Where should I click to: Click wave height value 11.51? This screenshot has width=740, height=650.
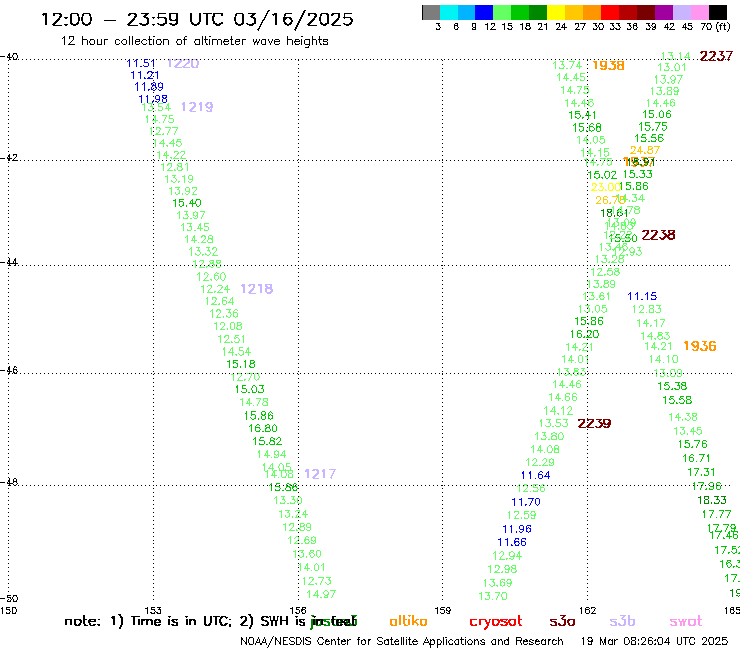point(141,63)
